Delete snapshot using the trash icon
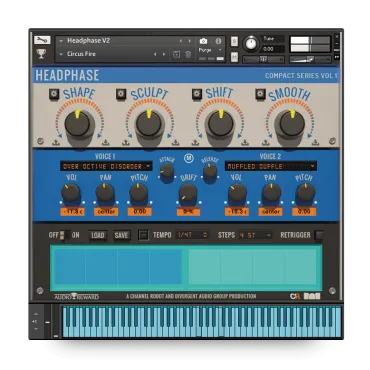Image resolution: width=370 pixels, height=370 pixels. pos(188,54)
